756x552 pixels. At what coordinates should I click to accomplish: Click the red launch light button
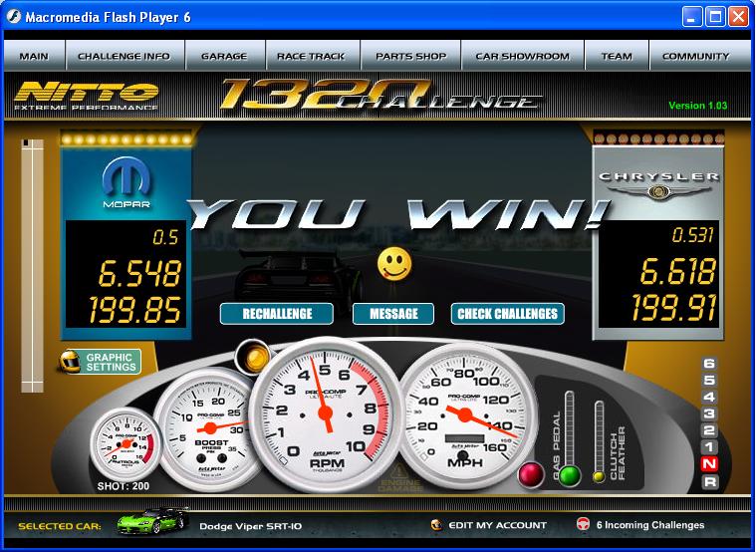(530, 475)
